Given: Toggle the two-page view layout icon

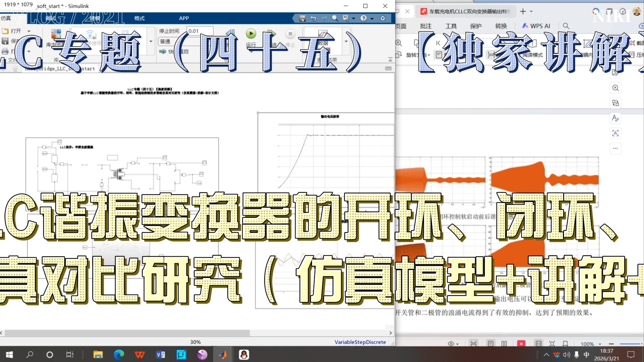Looking at the screenshot, I should (x=504, y=344).
